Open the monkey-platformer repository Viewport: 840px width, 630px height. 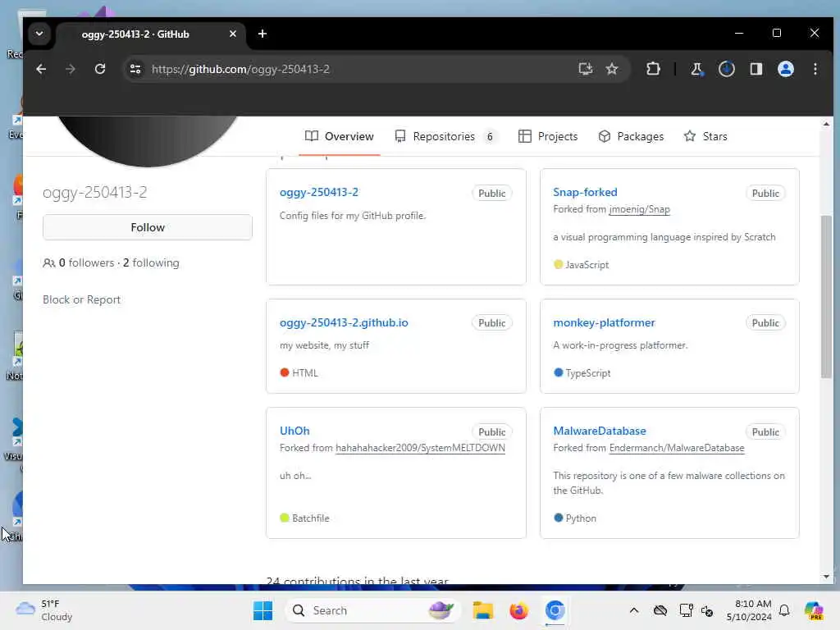click(x=604, y=322)
